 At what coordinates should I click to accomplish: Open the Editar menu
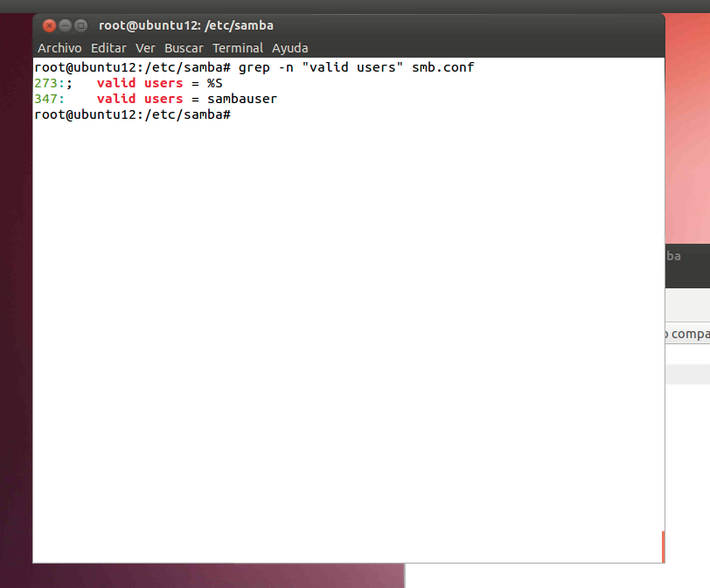[108, 48]
